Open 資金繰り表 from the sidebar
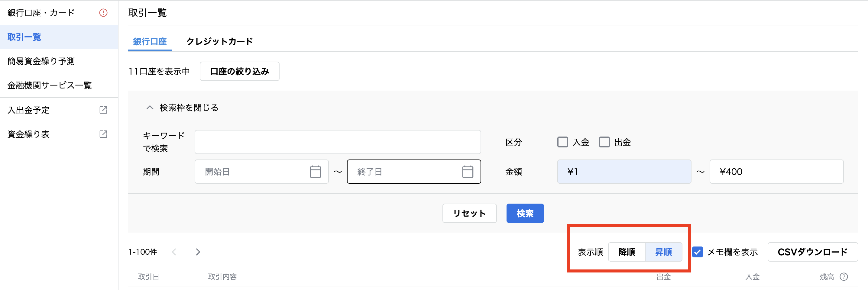Viewport: 868px width, 290px height. click(59, 134)
